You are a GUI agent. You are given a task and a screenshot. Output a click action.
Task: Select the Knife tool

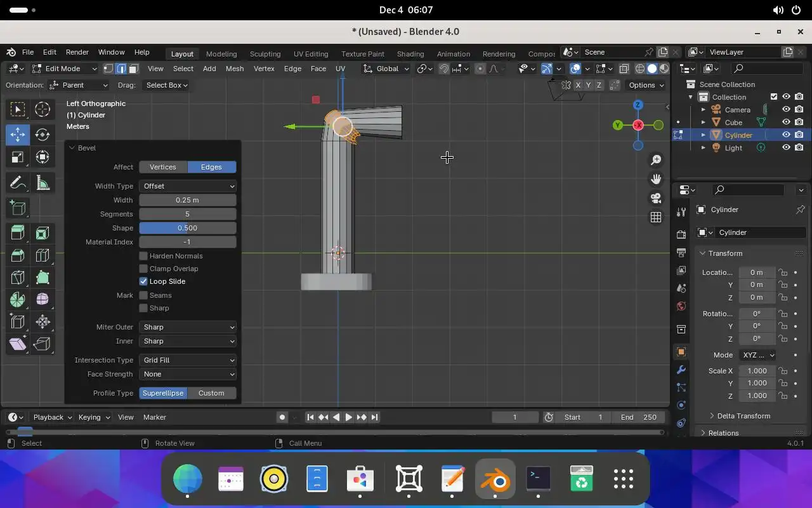pos(18,277)
